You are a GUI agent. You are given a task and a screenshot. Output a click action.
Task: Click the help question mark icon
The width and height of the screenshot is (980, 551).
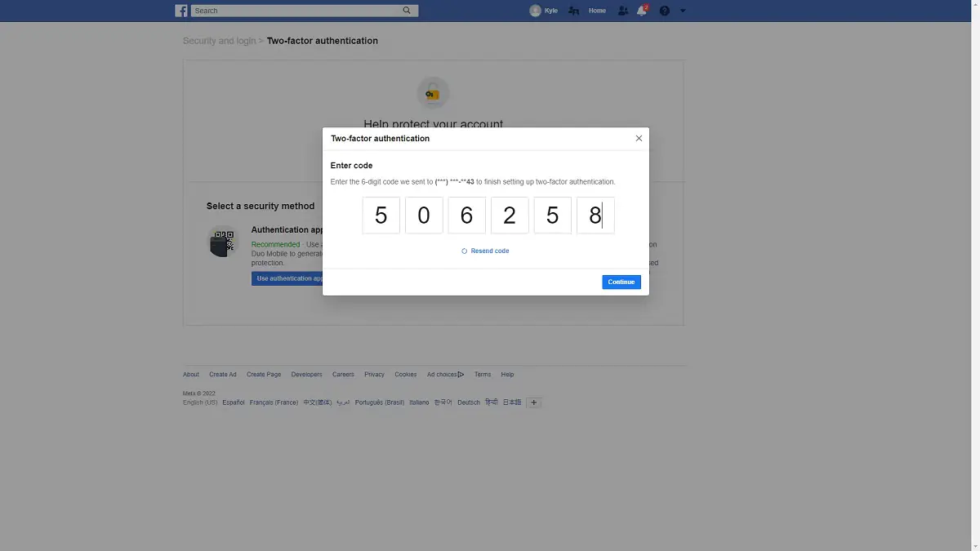[664, 11]
